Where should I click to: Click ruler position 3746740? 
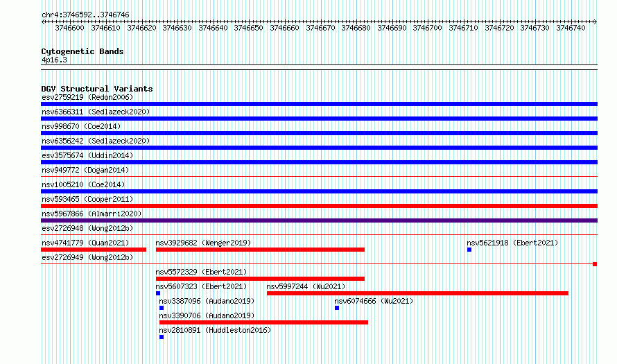pyautogui.click(x=571, y=28)
